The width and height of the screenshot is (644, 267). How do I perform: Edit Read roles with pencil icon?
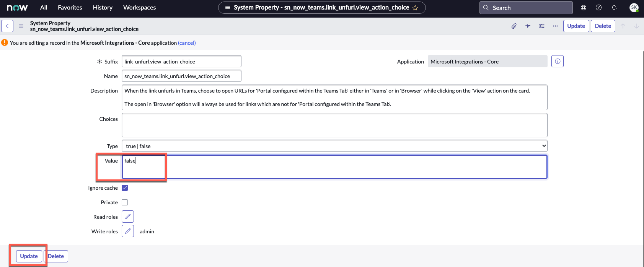coord(128,217)
